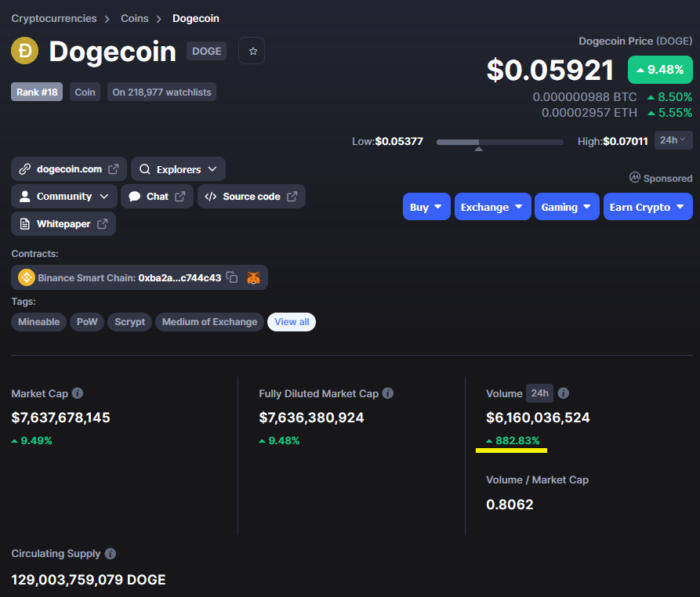Image resolution: width=700 pixels, height=597 pixels.
Task: Click the 9.49% market cap change
Action: click(31, 441)
